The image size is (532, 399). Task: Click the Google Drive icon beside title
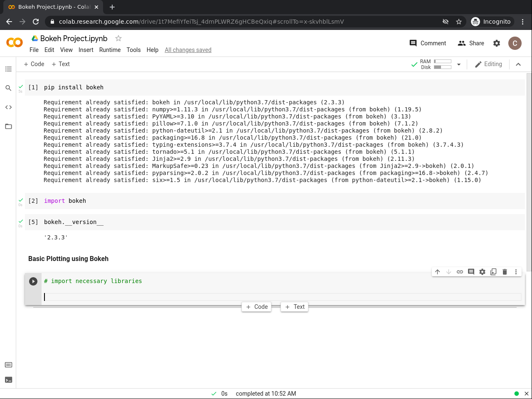point(35,38)
